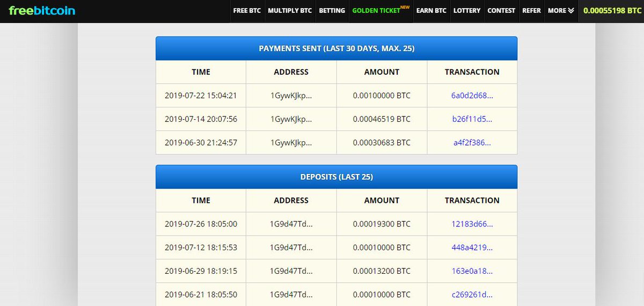The image size is (644, 306).
Task: Open GOLDEN TICKET page
Action: coord(380,10)
